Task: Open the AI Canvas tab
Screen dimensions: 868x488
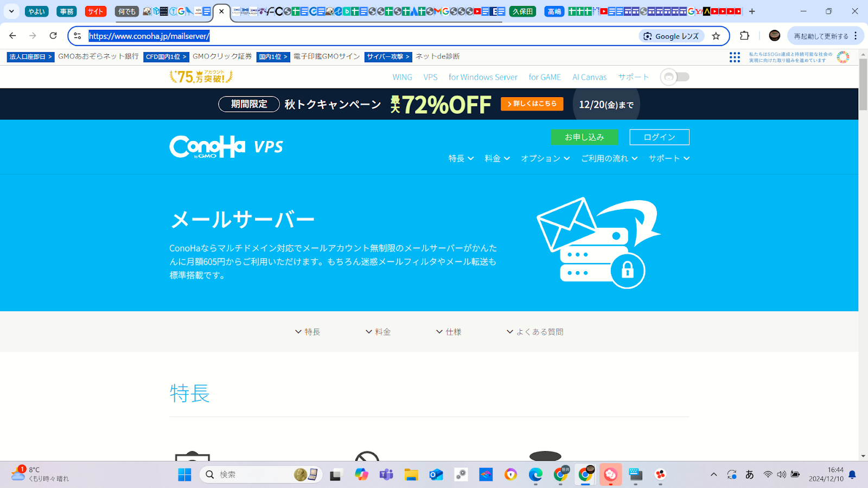Action: [589, 77]
